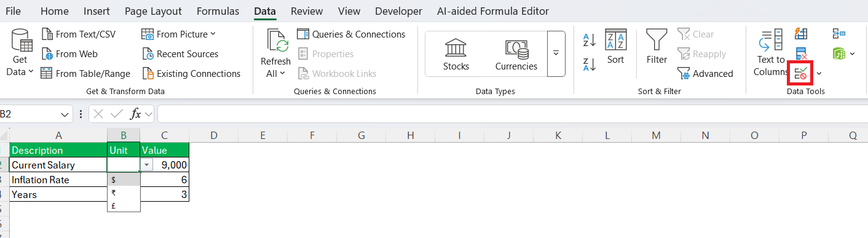Open the File tab

tap(14, 11)
